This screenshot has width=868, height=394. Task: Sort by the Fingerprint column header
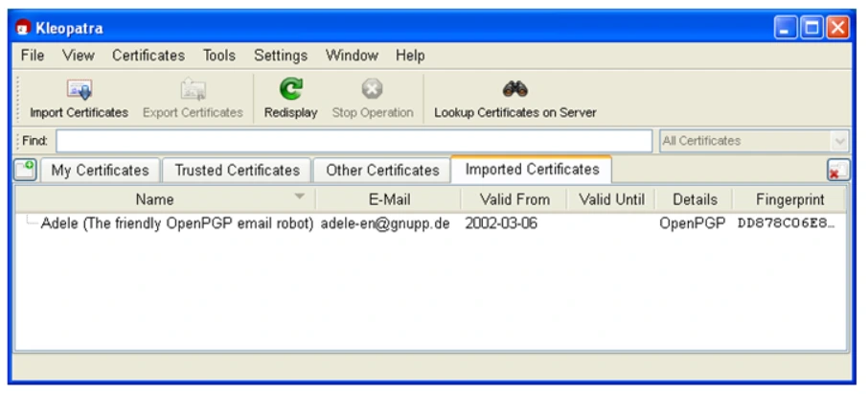click(789, 199)
